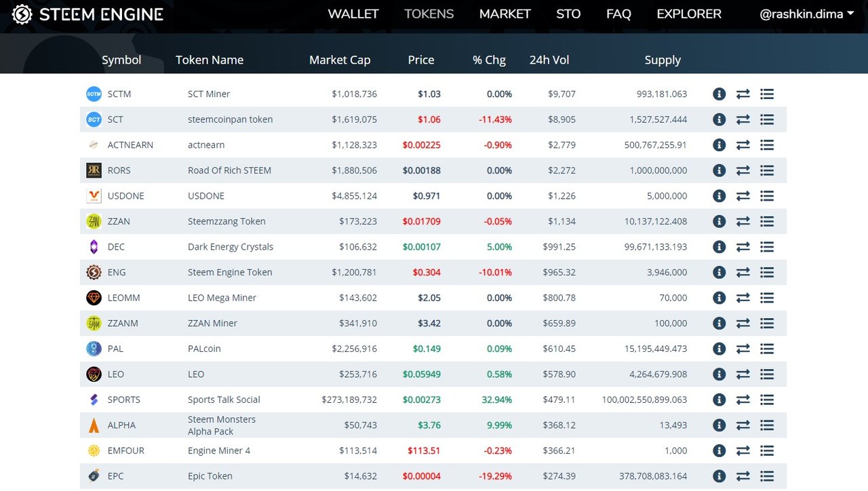
Task: Click transfer arrows icon for SCT token
Action: click(x=743, y=119)
